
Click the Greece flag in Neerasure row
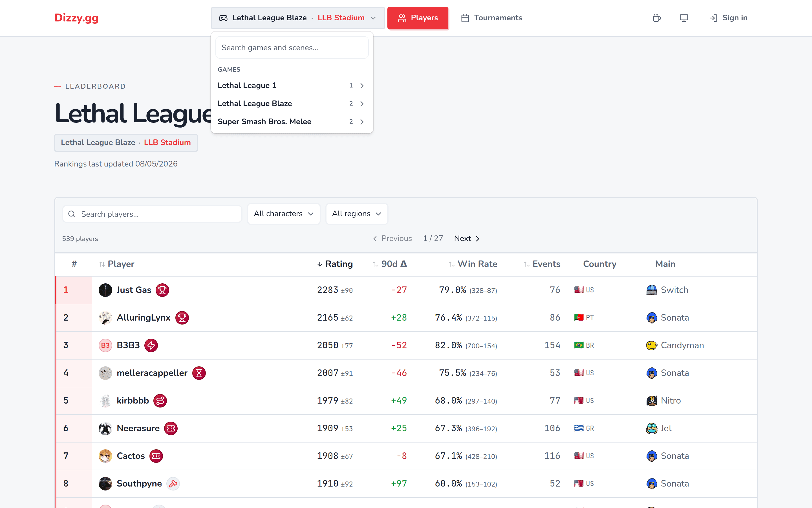coord(579,428)
